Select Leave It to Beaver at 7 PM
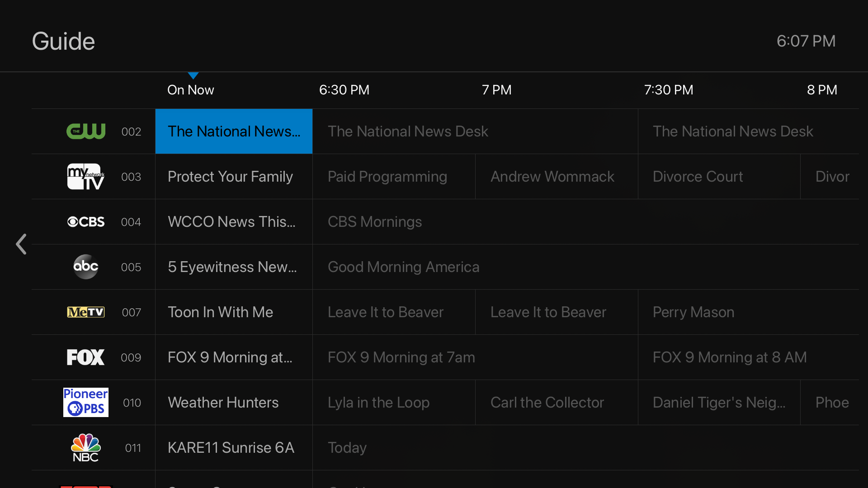This screenshot has width=868, height=488. tap(557, 312)
